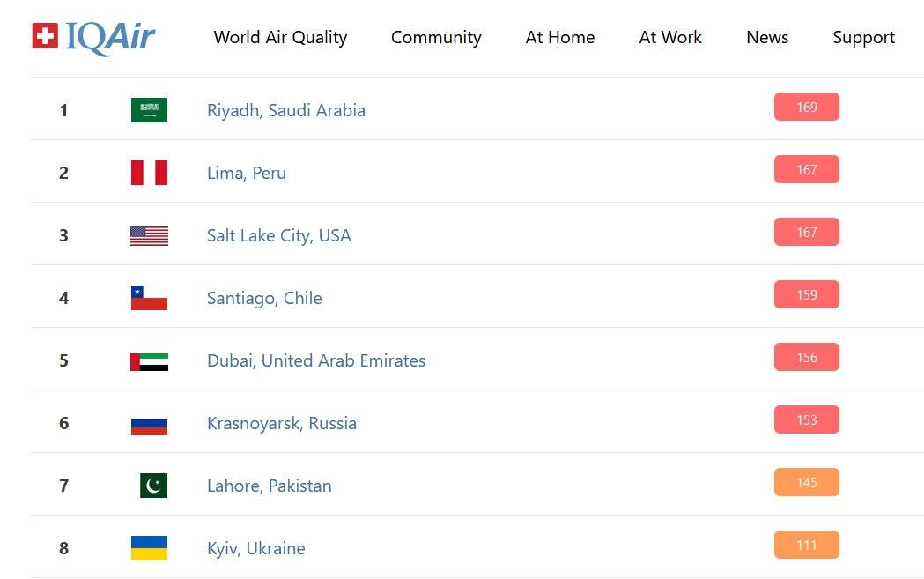This screenshot has width=924, height=579.
Task: Click the Ukraine flag icon
Action: tap(149, 548)
